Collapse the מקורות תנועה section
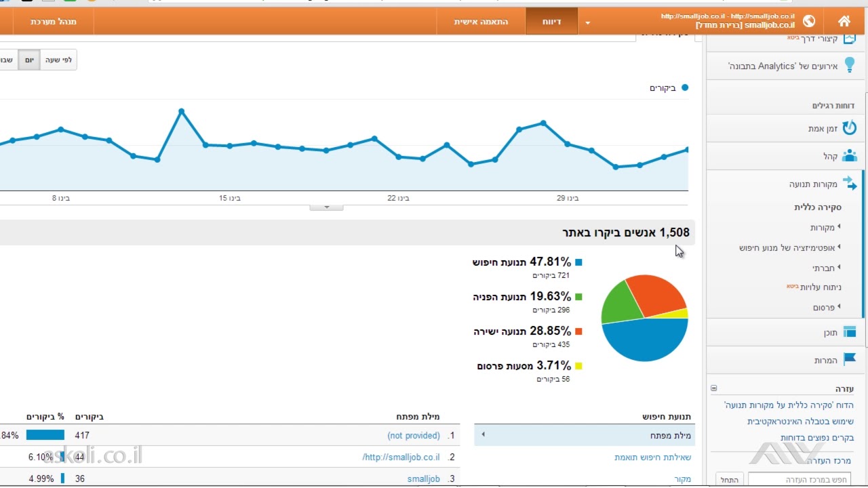The height and width of the screenshot is (488, 868). 813,184
